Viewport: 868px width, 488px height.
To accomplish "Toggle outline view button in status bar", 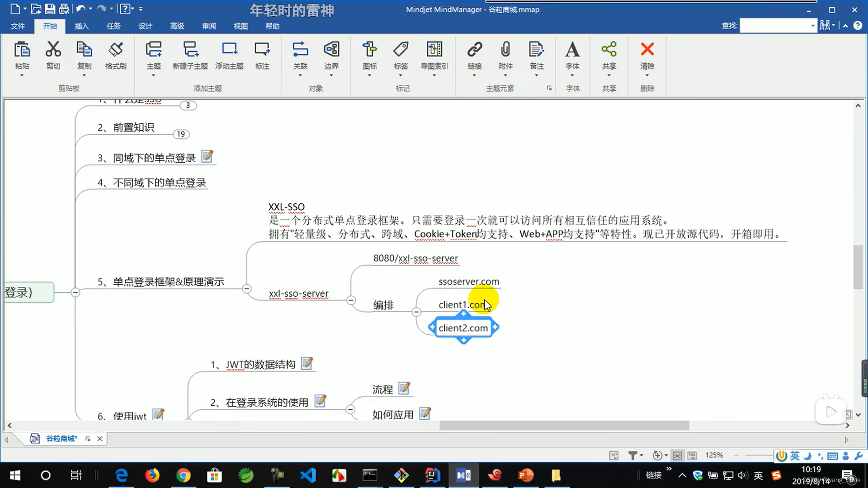I will point(692,455).
